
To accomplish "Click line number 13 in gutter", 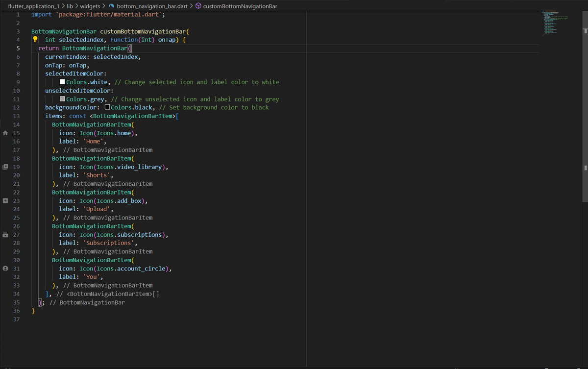I will coord(16,116).
